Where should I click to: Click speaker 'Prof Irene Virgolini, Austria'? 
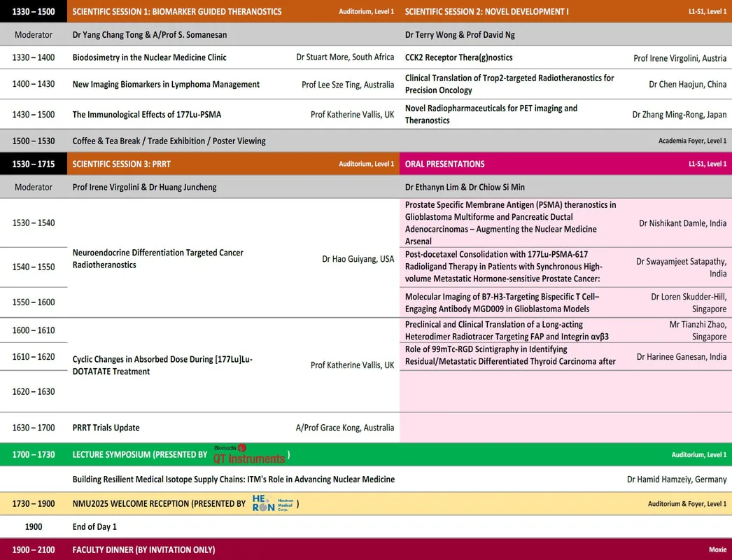pos(680,58)
